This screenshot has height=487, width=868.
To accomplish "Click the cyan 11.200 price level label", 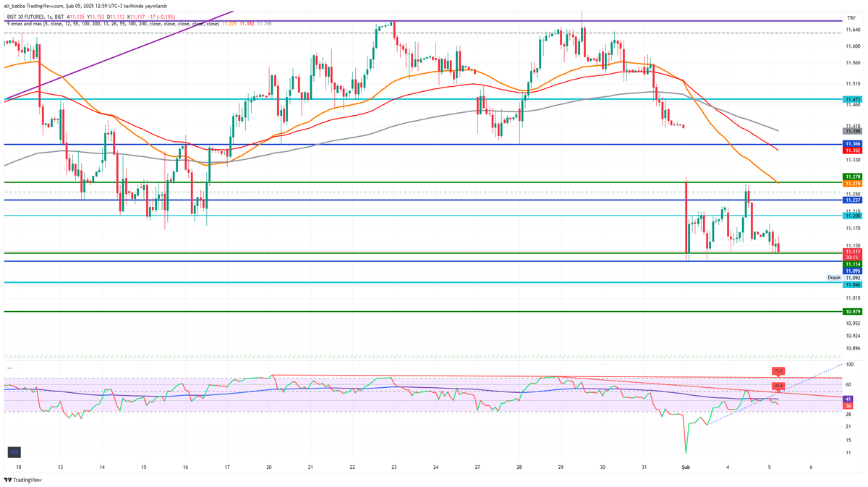I will click(x=851, y=216).
